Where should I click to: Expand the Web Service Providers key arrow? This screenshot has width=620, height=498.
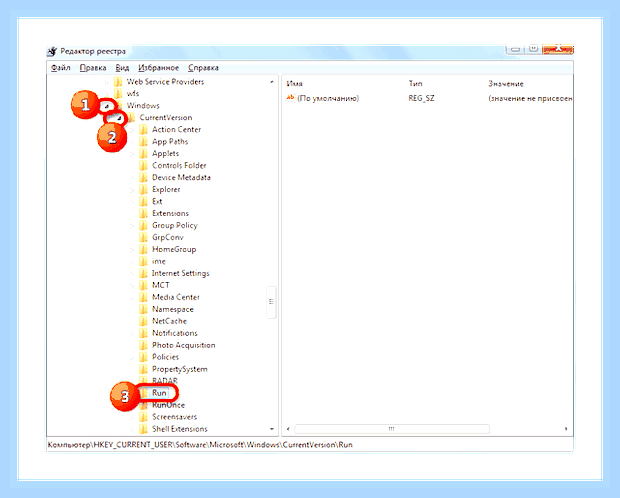[106, 82]
